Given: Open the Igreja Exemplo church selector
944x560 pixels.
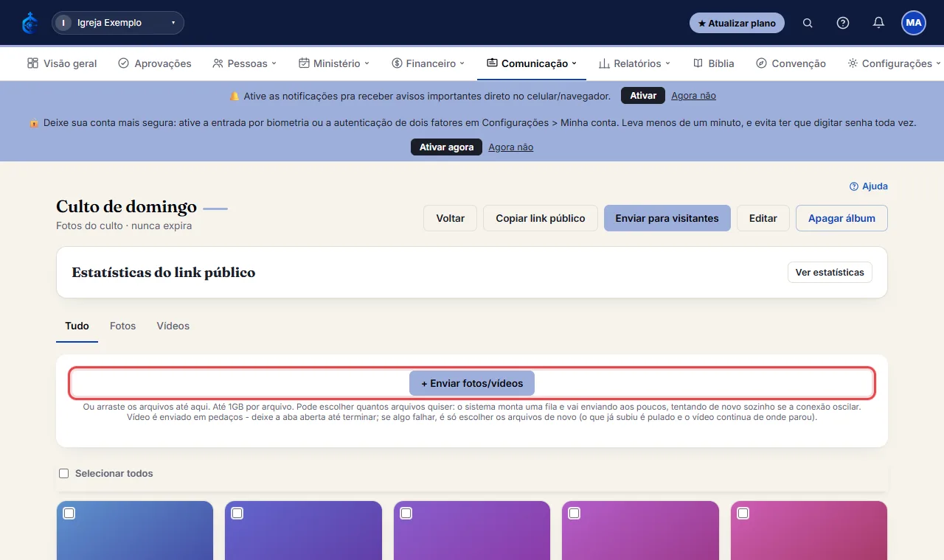Looking at the screenshot, I should [118, 23].
